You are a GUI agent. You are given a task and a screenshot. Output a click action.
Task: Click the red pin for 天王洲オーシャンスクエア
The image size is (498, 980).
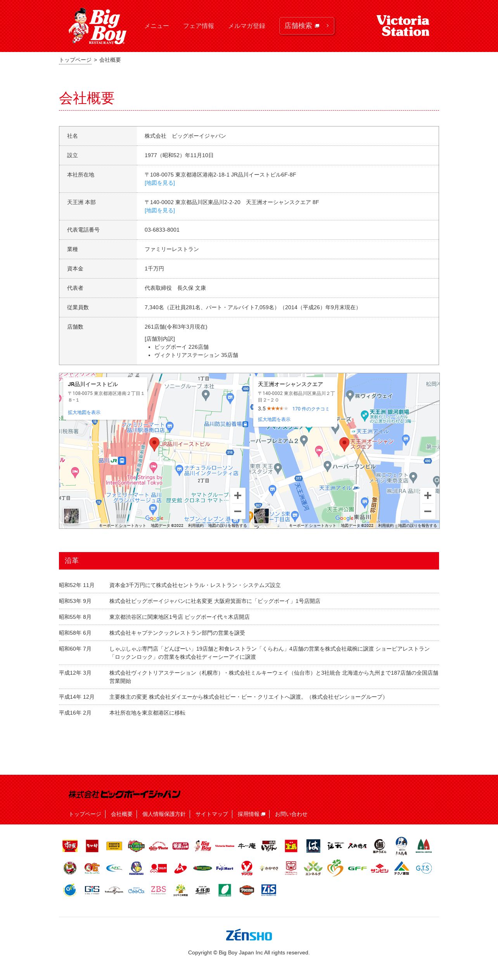(344, 444)
